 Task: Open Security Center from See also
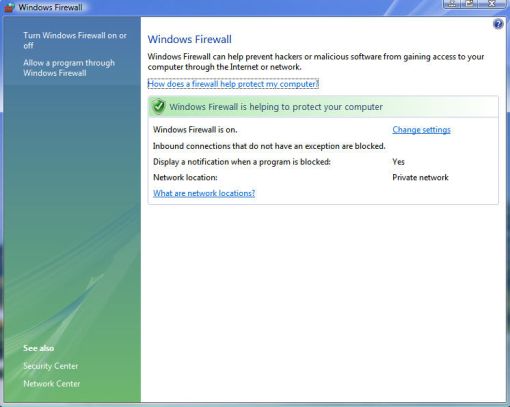(x=51, y=366)
